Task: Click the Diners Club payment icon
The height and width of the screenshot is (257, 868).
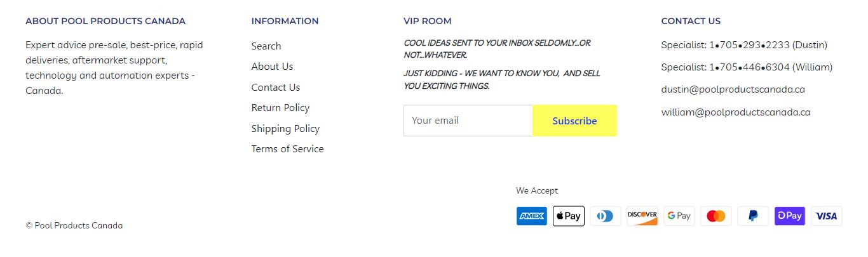Action: 605,216
